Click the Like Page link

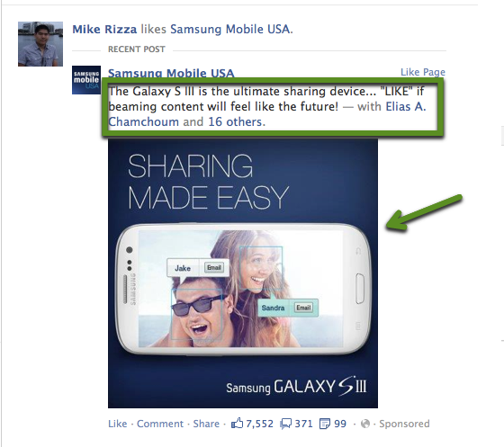click(423, 72)
